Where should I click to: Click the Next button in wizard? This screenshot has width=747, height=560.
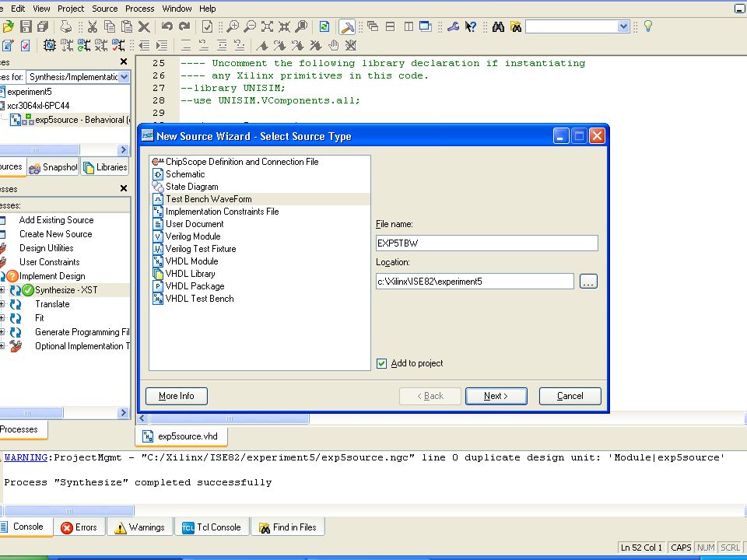pyautogui.click(x=496, y=396)
